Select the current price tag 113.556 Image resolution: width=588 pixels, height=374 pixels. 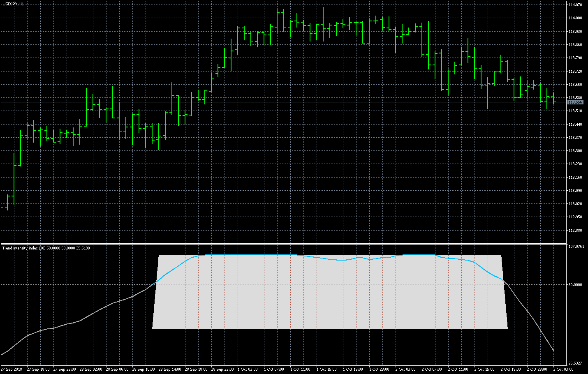pos(575,102)
